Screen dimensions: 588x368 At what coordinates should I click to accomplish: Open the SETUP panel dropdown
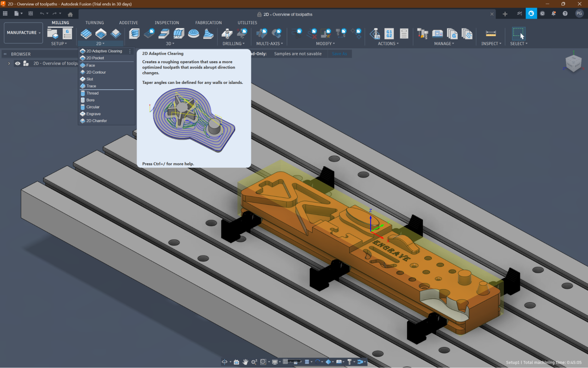[x=59, y=44]
